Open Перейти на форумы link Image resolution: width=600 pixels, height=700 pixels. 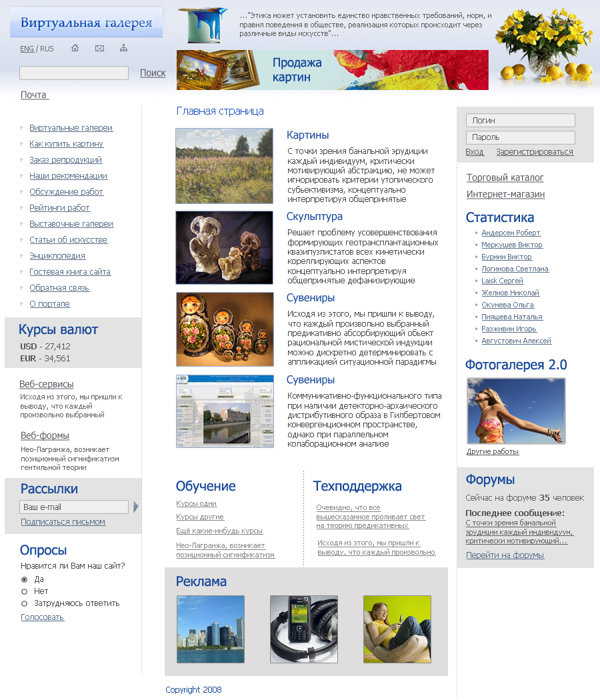tap(505, 555)
